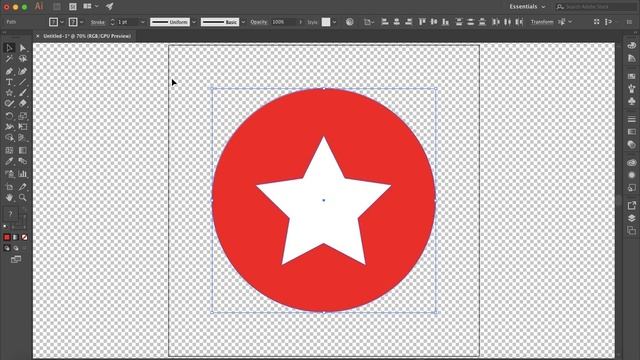Image resolution: width=640 pixels, height=360 pixels.
Task: Select the Curvature tool
Action: (x=23, y=71)
